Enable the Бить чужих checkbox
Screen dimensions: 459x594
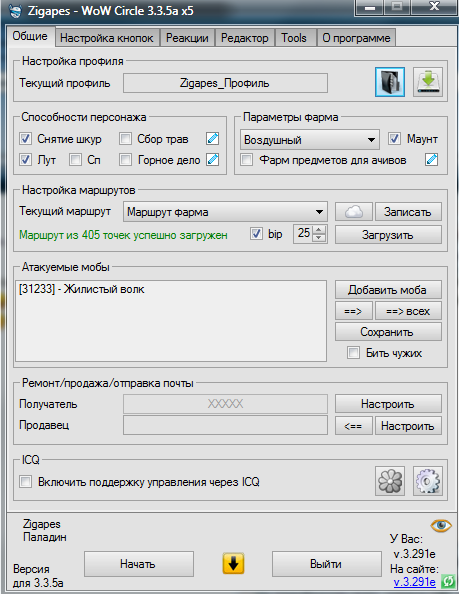pos(353,353)
